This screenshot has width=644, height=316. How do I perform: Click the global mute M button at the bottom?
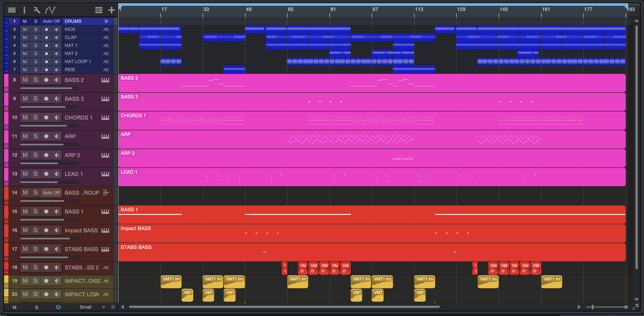coord(15,307)
